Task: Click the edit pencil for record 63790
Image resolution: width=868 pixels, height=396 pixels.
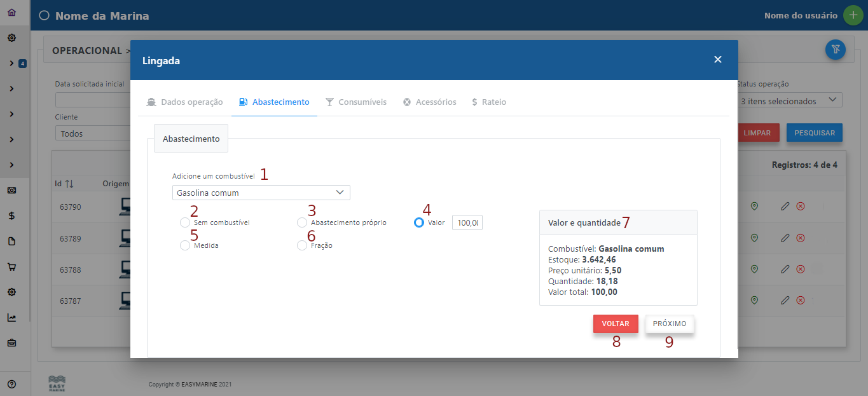Action: [x=785, y=207]
